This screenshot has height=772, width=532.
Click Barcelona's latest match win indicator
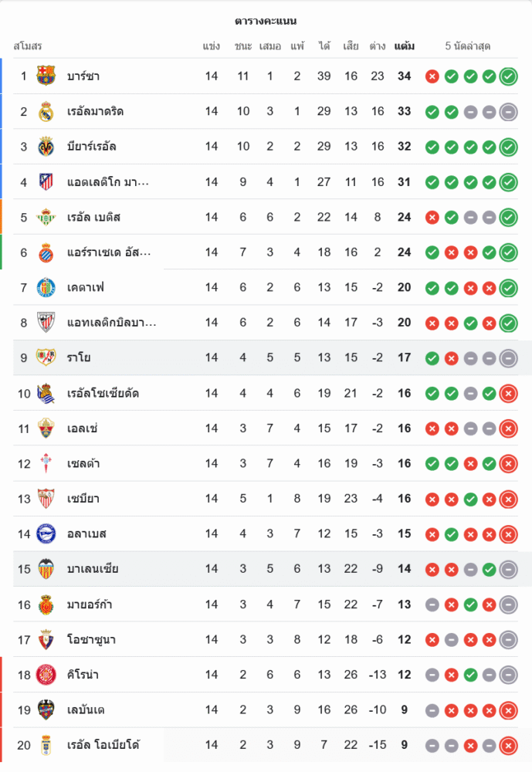coord(508,76)
